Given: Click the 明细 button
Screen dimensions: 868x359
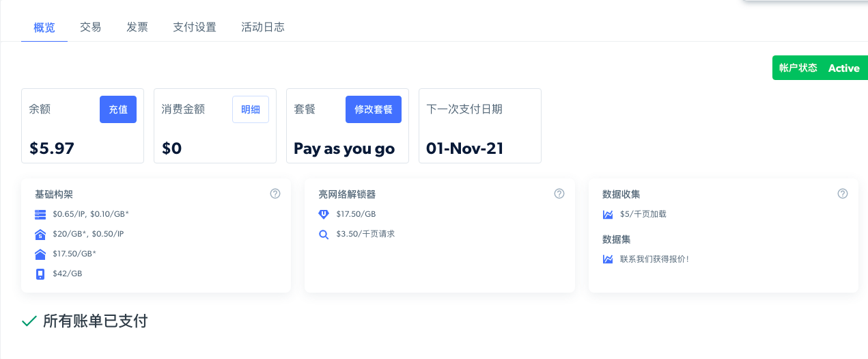Looking at the screenshot, I should click(251, 109).
